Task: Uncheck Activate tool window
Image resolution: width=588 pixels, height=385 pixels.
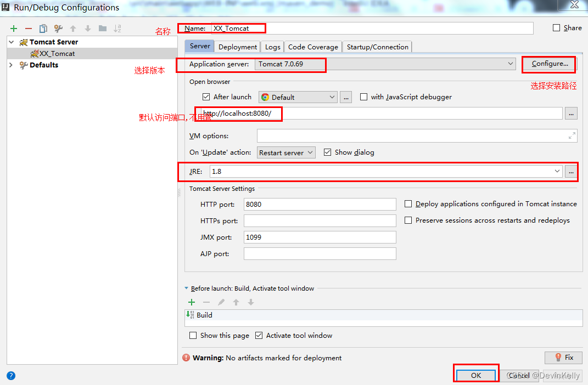Action: (x=259, y=335)
